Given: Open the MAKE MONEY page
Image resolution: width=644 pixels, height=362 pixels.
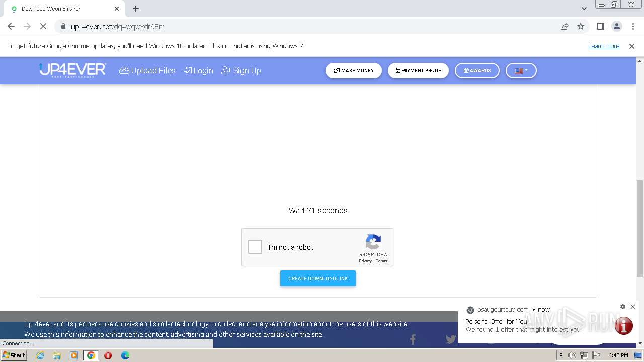Looking at the screenshot, I should click(354, 71).
